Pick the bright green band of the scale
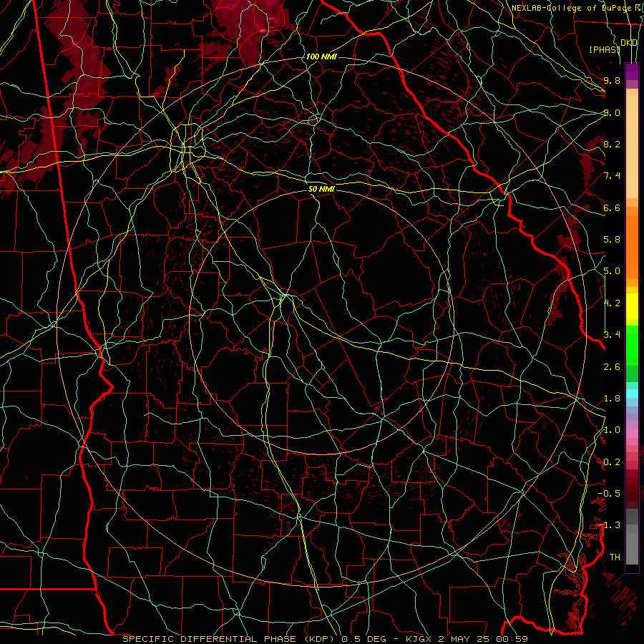644x644 pixels. tap(632, 345)
